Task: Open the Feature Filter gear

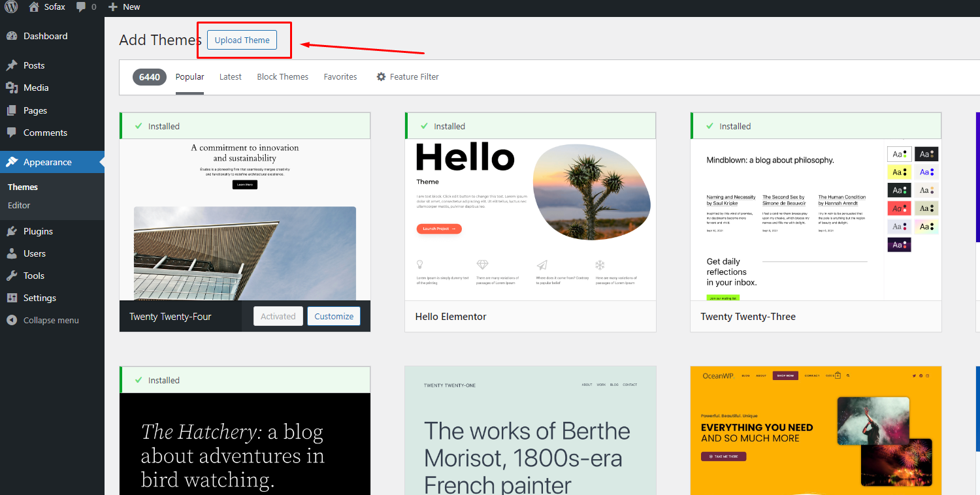Action: coord(382,77)
